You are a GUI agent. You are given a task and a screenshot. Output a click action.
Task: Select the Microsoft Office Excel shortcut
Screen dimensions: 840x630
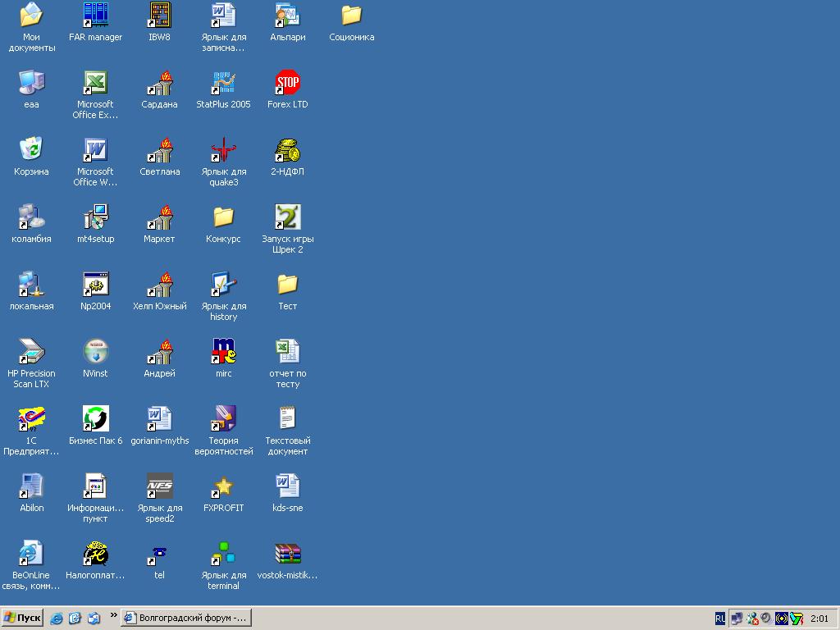coord(95,82)
